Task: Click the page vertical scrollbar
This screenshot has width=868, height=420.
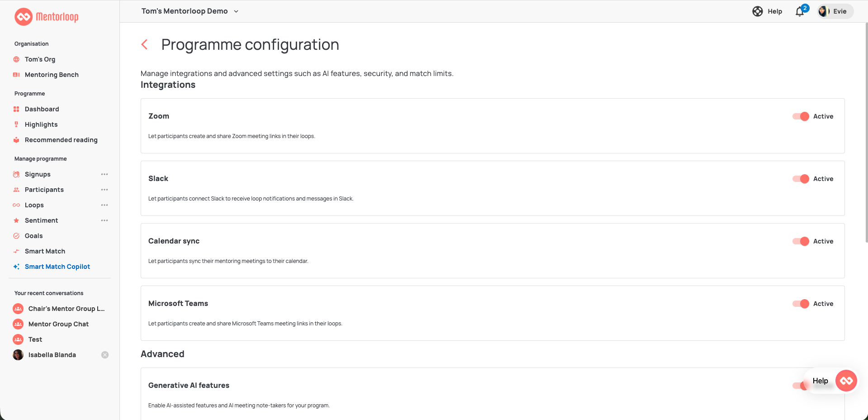Action: click(x=866, y=132)
